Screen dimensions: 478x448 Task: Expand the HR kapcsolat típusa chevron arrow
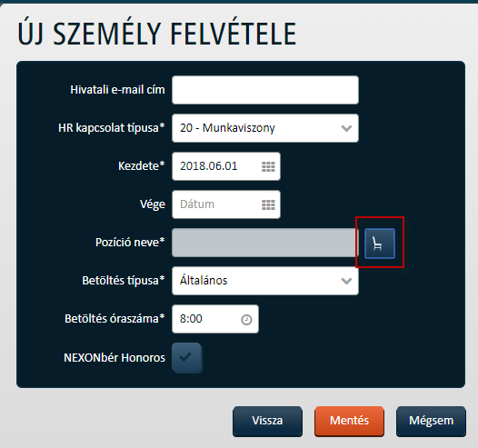(346, 128)
